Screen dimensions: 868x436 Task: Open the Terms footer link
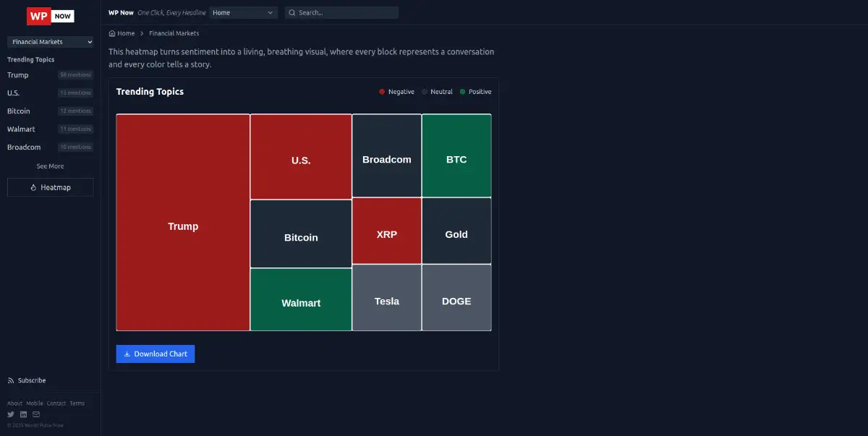pyautogui.click(x=77, y=403)
